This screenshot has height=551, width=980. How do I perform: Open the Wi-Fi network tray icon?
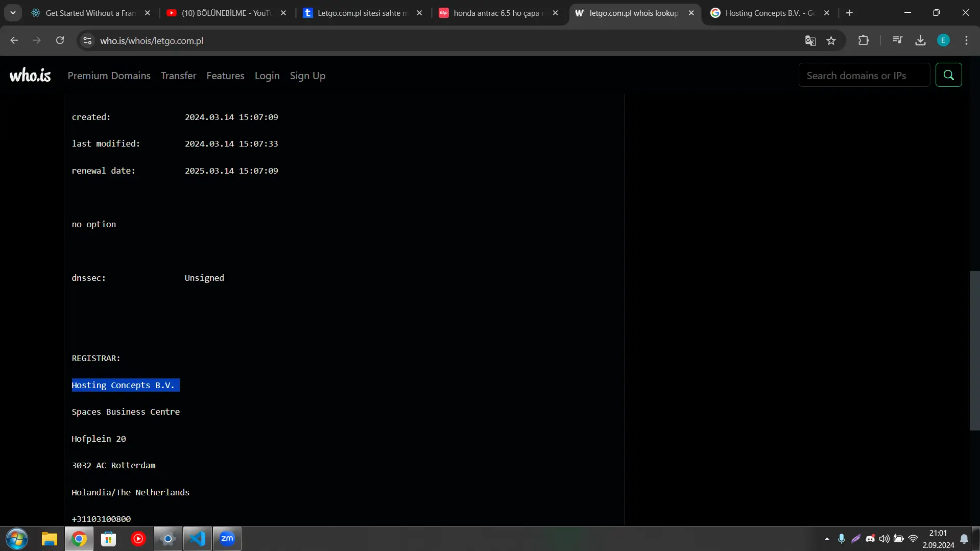pyautogui.click(x=913, y=539)
